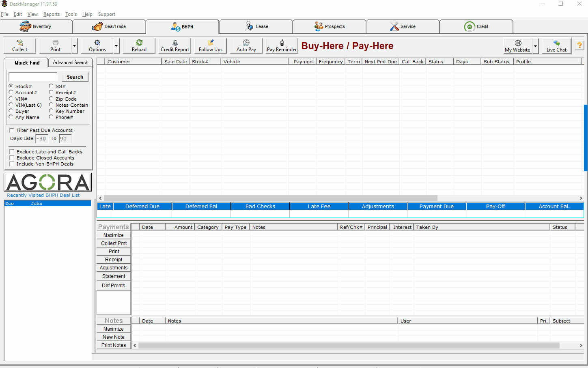Open the Inventory module tab
Screen dimensions: 588x368
[36, 26]
